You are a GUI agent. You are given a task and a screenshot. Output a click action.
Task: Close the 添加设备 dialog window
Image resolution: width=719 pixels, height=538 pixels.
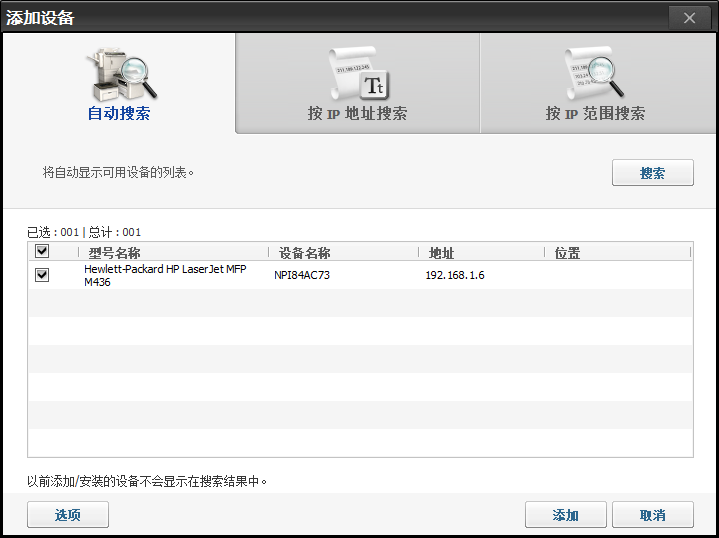point(689,18)
